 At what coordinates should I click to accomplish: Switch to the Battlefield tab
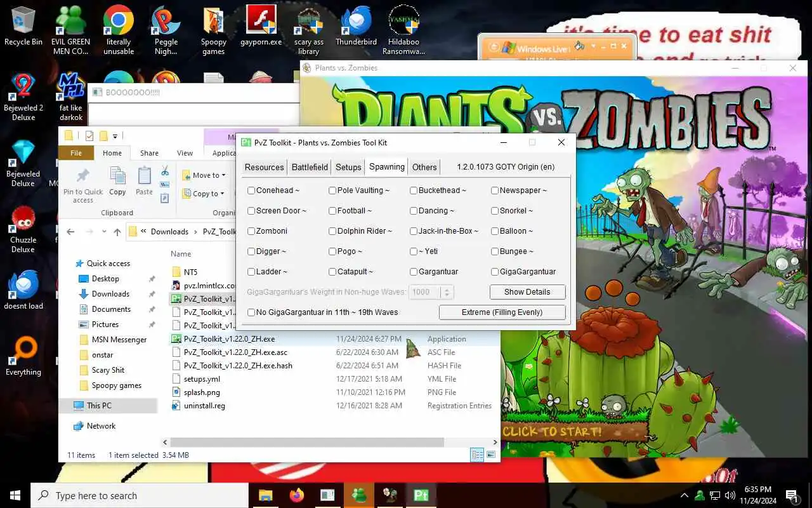[310, 167]
